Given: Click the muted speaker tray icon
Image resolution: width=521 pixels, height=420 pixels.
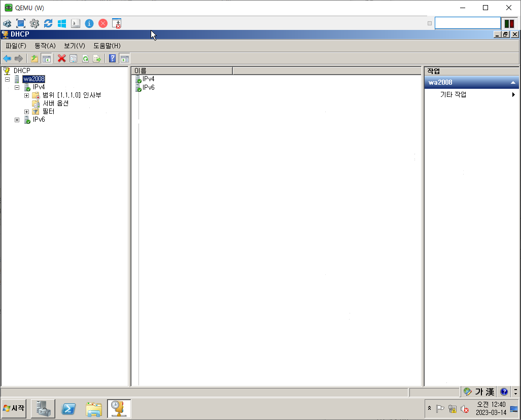Looking at the screenshot, I should pos(465,409).
